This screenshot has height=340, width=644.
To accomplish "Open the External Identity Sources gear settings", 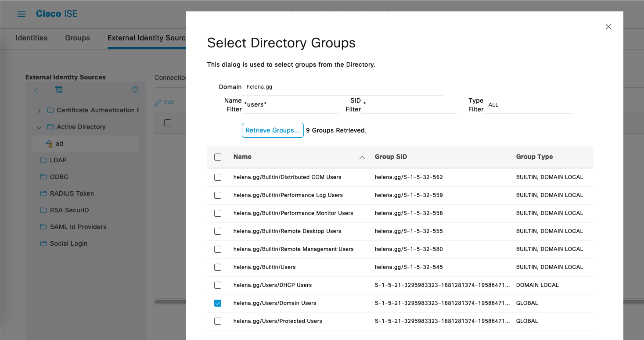I will tap(135, 89).
